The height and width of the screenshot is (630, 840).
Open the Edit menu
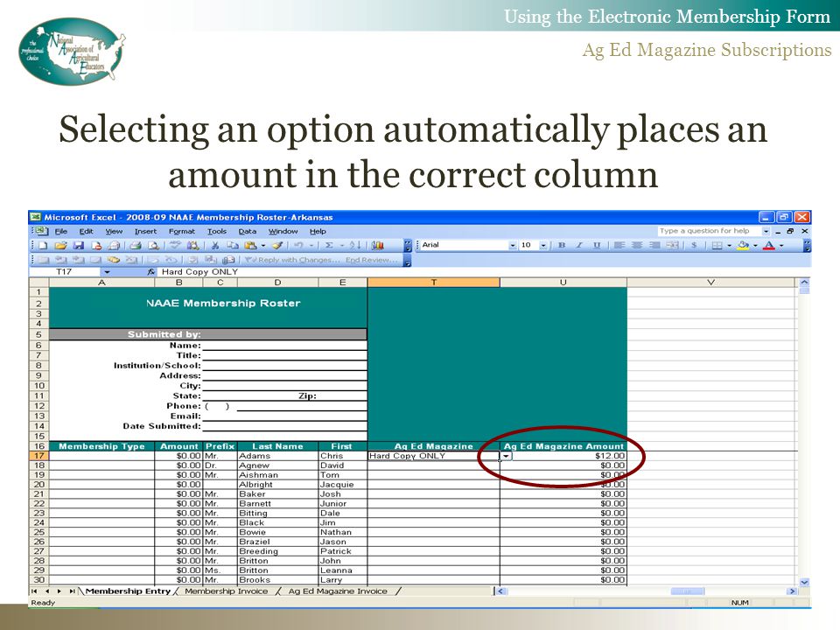87,231
